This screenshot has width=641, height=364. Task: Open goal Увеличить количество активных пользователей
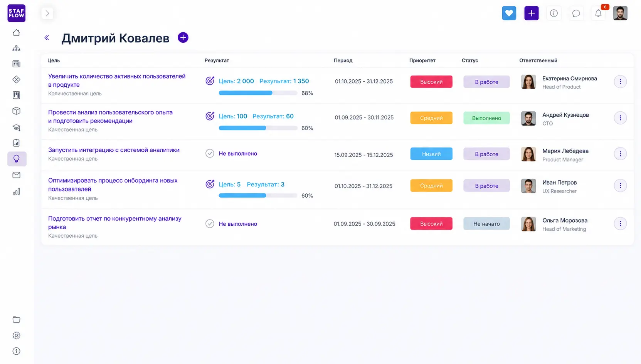click(x=117, y=81)
